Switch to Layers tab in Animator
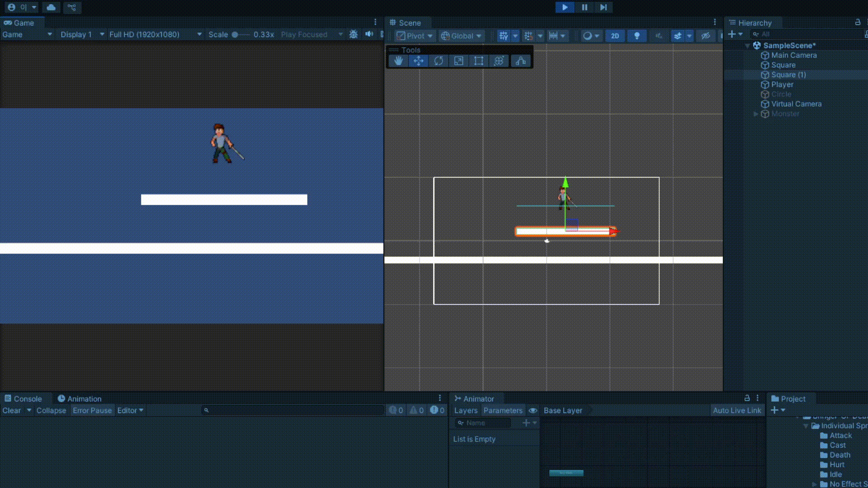 click(x=466, y=410)
